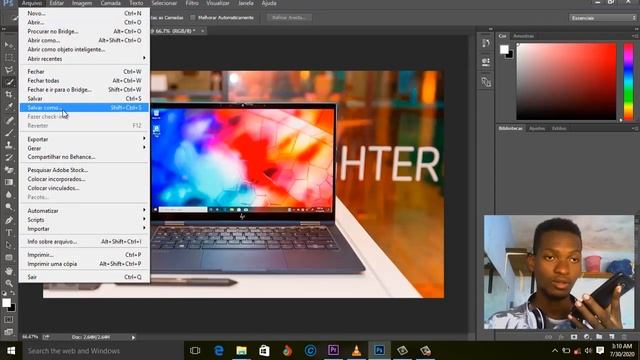Select the Zoom tool

pyautogui.click(x=9, y=283)
